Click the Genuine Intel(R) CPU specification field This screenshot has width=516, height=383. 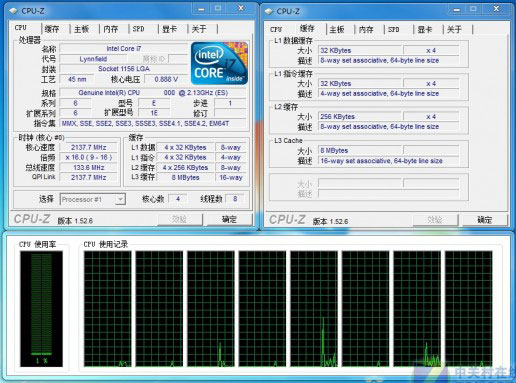[153, 93]
